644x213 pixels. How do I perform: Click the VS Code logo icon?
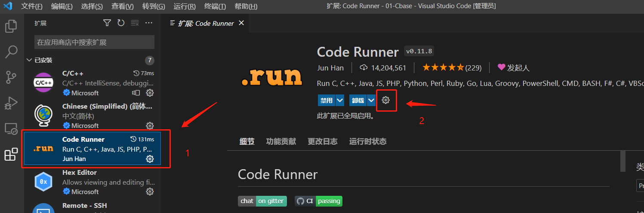coord(8,6)
